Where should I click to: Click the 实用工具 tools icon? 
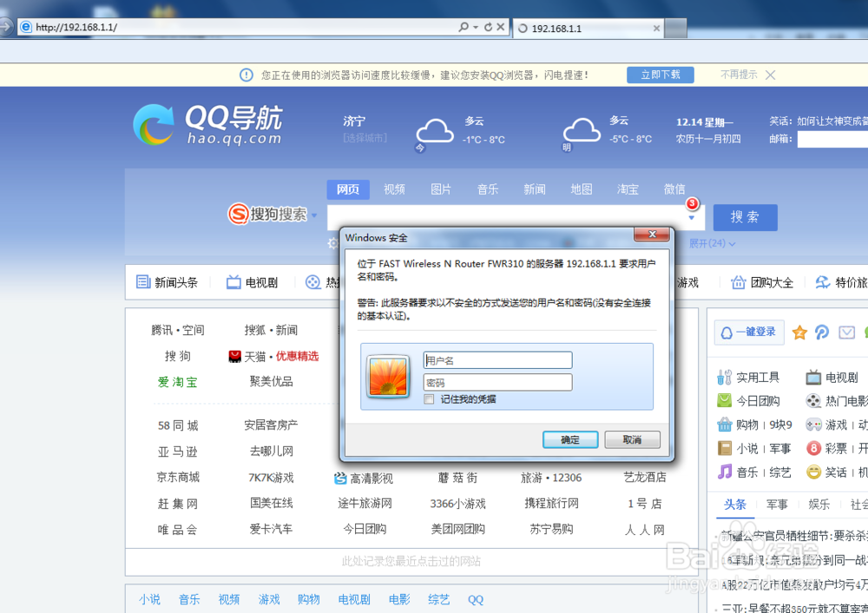point(724,378)
